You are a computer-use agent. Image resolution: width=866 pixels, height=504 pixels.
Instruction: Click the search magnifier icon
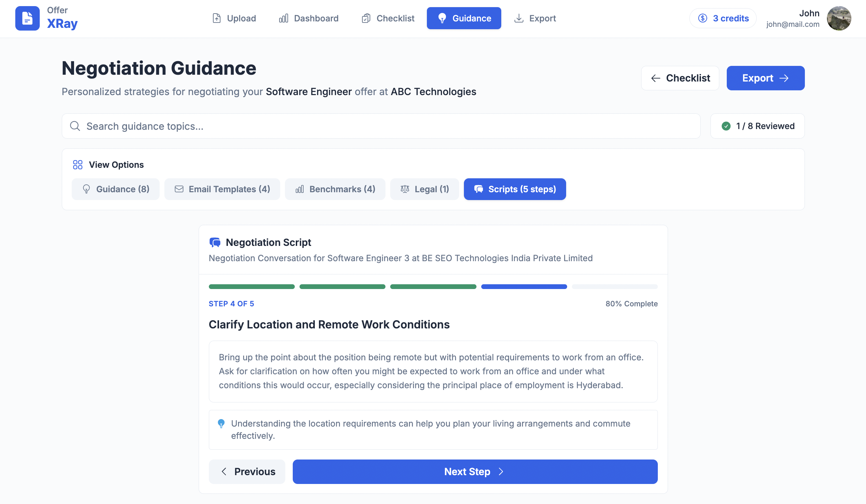[x=75, y=126]
